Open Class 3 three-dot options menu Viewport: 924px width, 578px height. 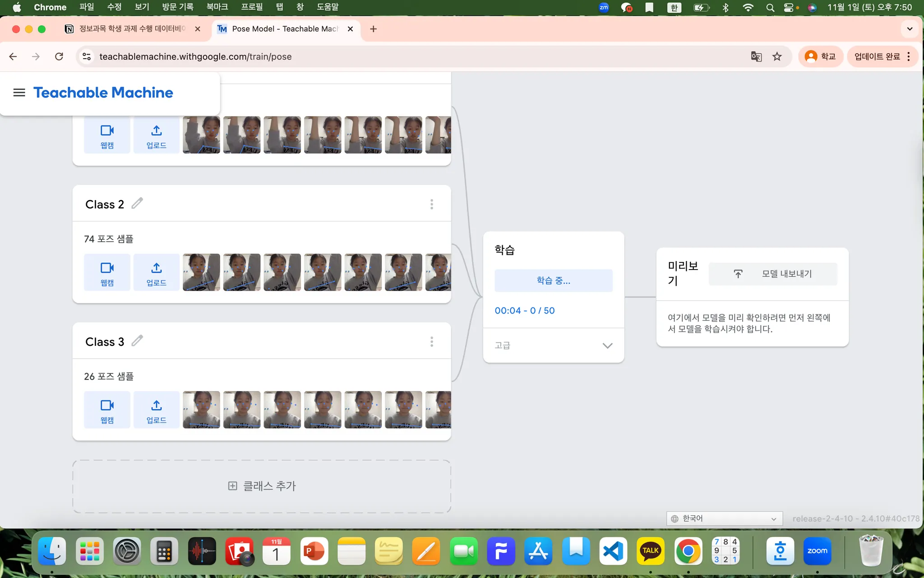click(x=432, y=341)
